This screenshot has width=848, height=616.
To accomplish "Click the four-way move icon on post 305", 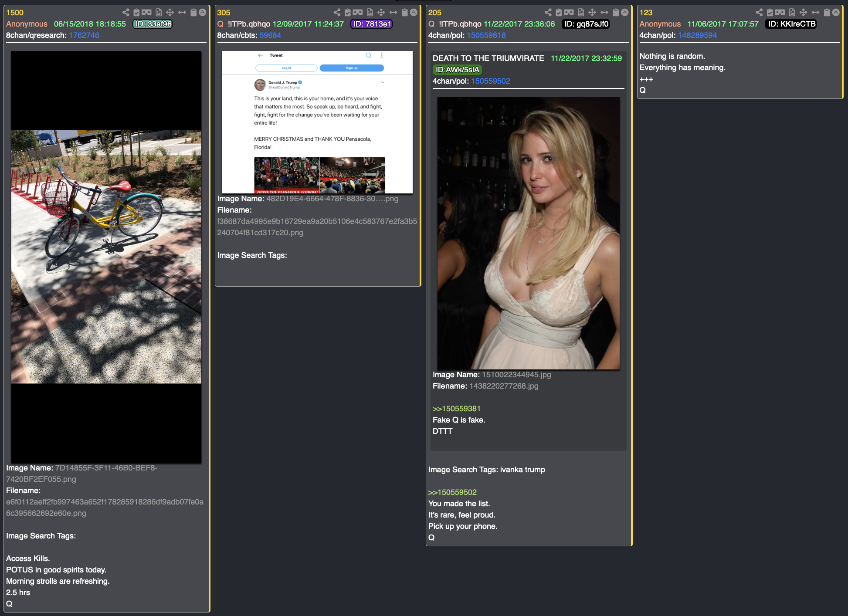I will pos(381,12).
